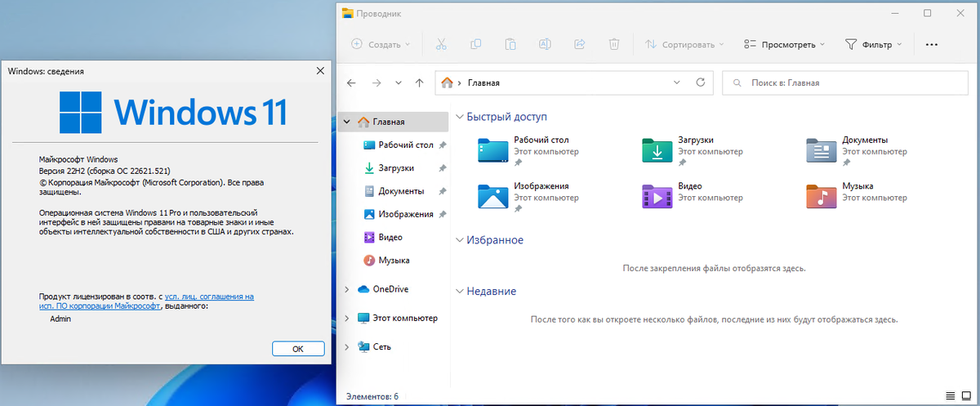Viewport: 980px width, 406px height.
Task: Refresh the Главная folder view
Action: point(700,83)
